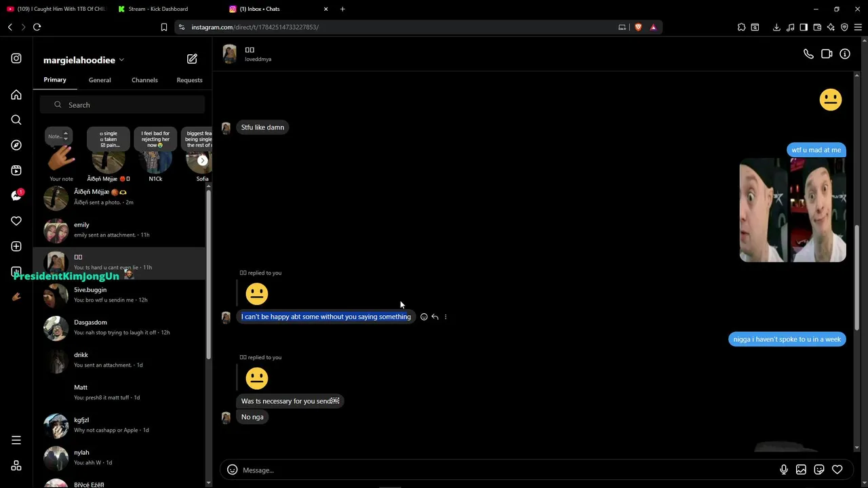Image resolution: width=868 pixels, height=488 pixels.
Task: Open N1Ck's note about rejecting her
Action: coord(155,139)
